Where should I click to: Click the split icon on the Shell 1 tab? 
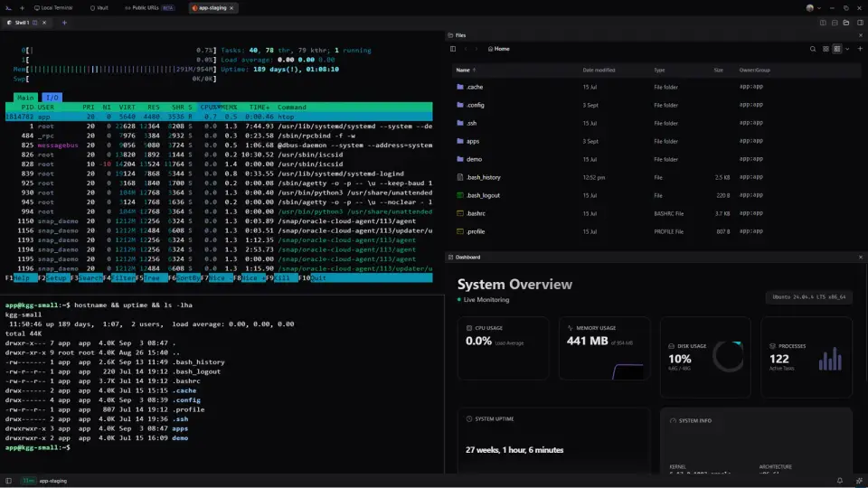pos(35,23)
